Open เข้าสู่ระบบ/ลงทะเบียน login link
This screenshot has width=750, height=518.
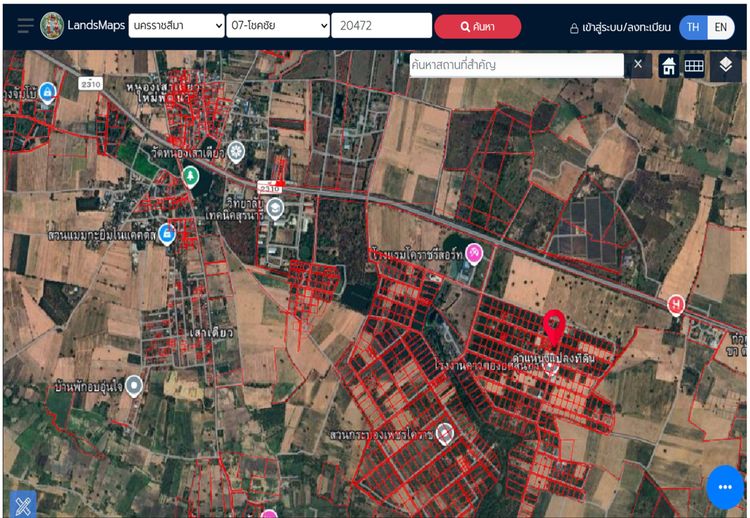(620, 28)
